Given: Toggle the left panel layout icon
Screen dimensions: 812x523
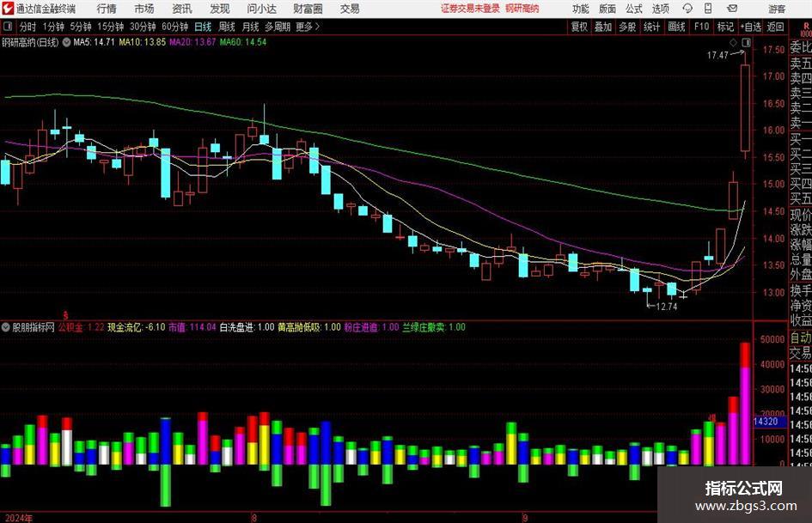Looking at the screenshot, I should coord(8,27).
